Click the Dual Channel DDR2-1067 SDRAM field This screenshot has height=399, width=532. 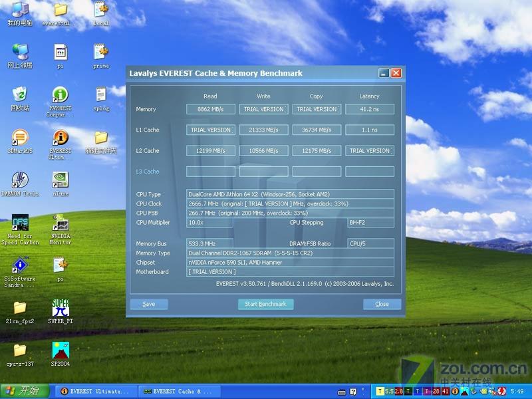[290, 253]
